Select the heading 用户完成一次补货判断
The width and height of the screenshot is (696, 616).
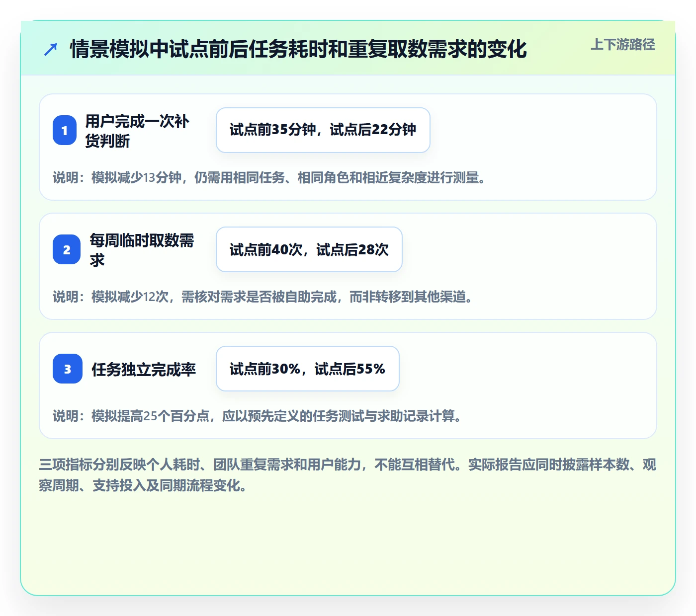point(137,131)
